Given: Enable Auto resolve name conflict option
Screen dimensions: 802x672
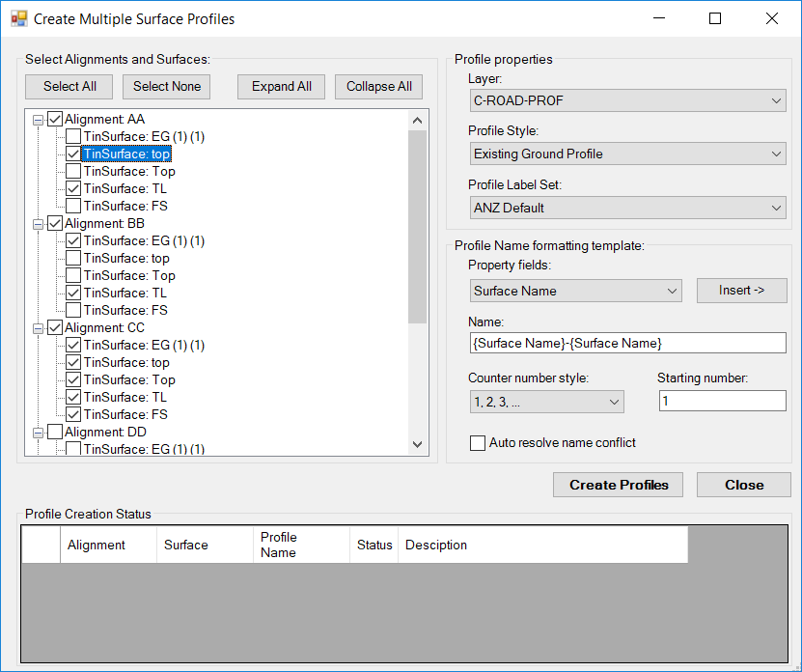Looking at the screenshot, I should coord(477,443).
